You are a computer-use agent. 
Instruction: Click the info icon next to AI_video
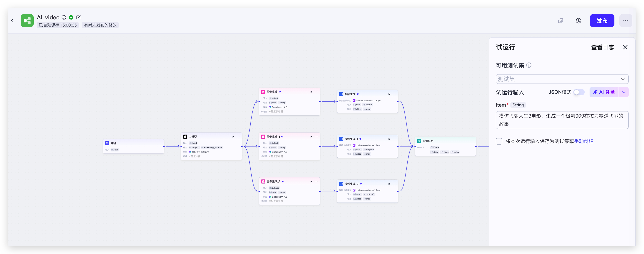(64, 17)
